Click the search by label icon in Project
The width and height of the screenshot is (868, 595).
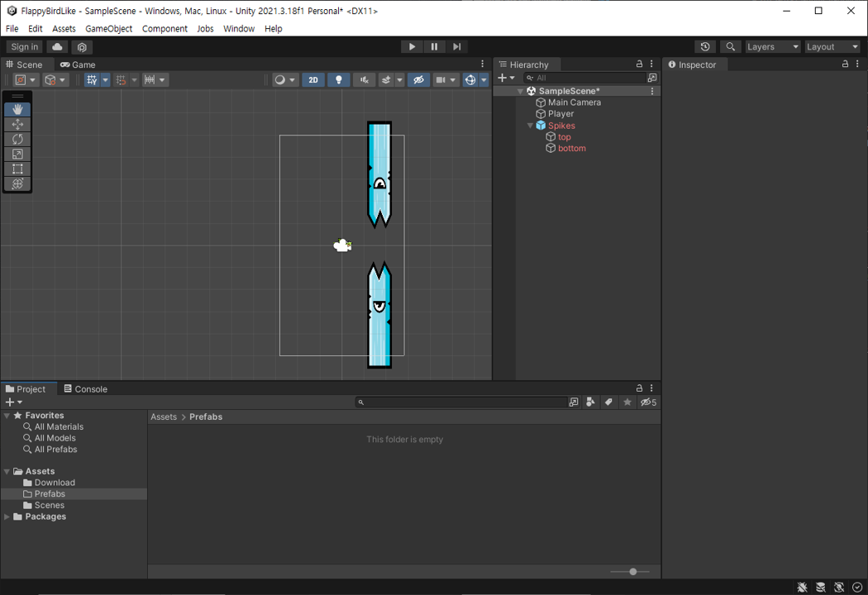coord(608,402)
